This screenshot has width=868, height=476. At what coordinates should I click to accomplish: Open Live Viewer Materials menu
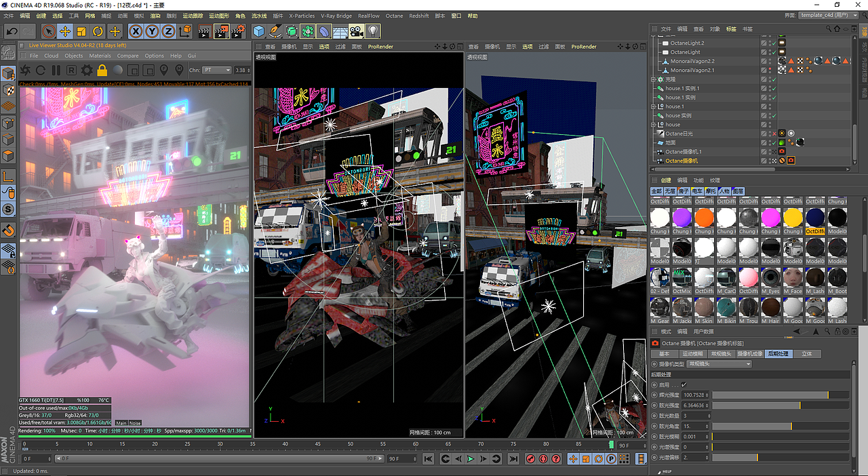tap(100, 56)
